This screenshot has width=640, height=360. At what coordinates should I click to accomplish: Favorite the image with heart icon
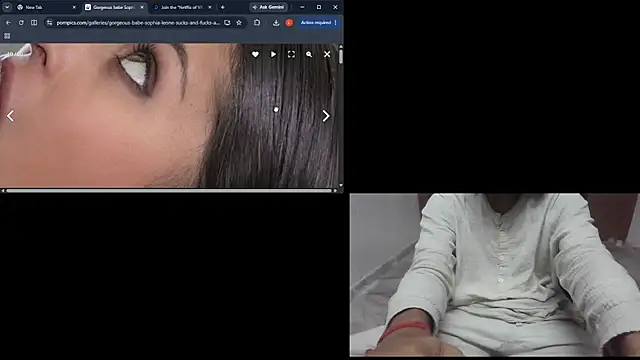point(255,54)
